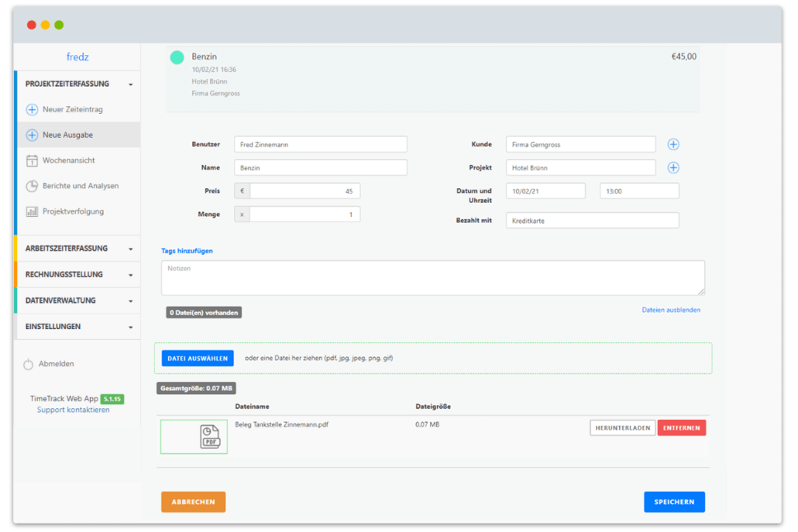This screenshot has height=532, width=798.
Task: Click the Dateien ausblenden link
Action: 671,310
